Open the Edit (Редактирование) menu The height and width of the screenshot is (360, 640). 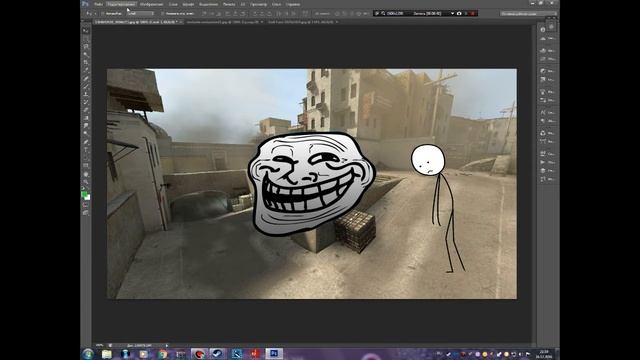[x=121, y=4]
